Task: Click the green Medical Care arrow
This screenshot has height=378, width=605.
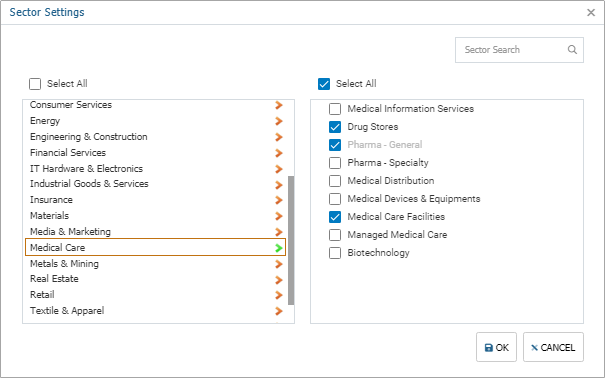Action: coord(279,248)
